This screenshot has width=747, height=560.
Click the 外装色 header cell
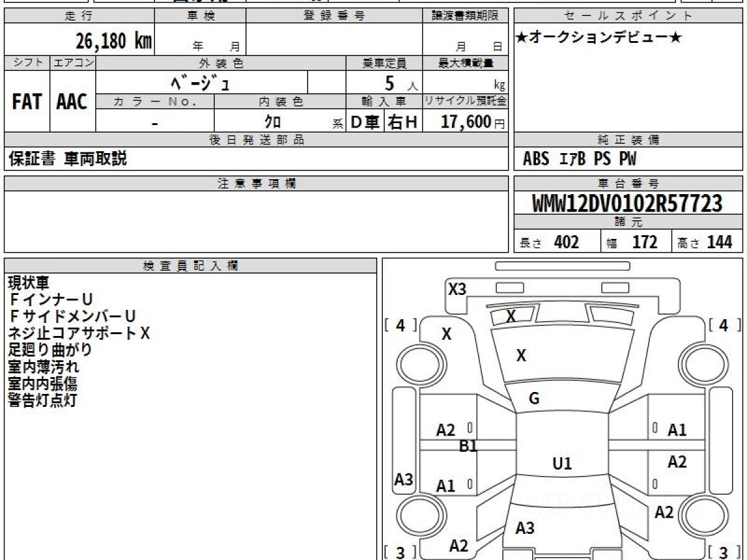(x=221, y=63)
